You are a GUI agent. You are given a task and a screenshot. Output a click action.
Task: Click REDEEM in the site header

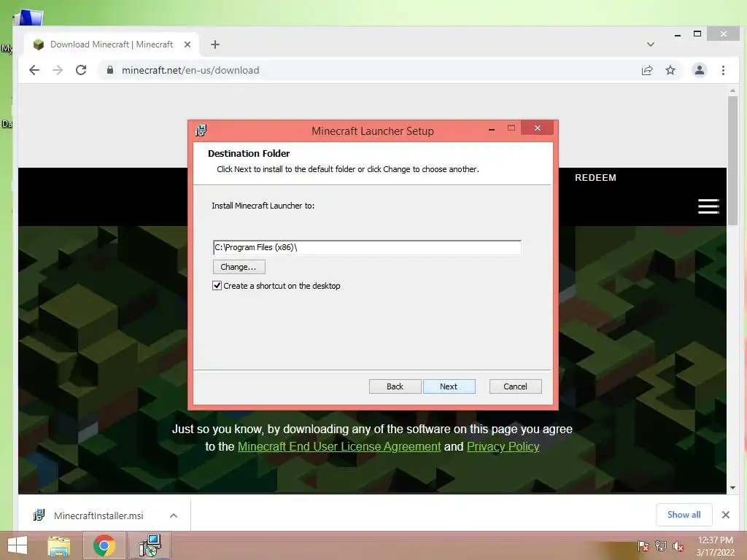(595, 178)
